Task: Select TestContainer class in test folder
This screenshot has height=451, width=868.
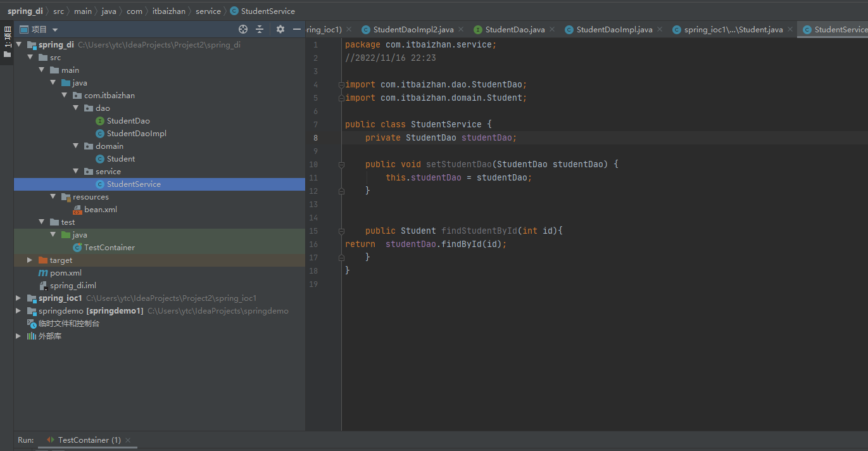Action: click(109, 247)
